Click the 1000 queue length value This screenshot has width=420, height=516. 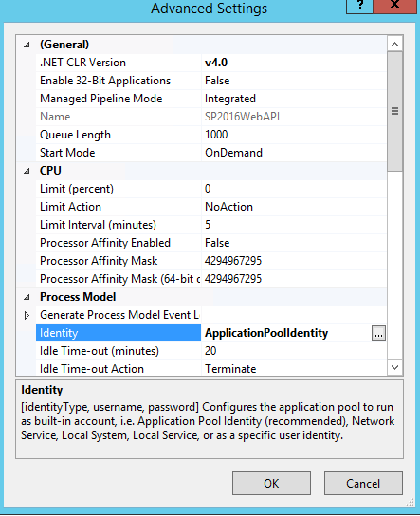click(x=216, y=135)
